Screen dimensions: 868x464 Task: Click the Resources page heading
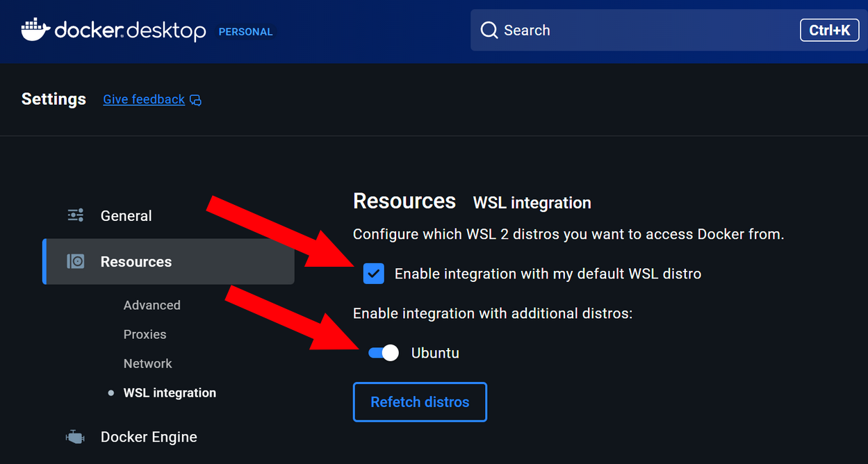click(x=404, y=201)
